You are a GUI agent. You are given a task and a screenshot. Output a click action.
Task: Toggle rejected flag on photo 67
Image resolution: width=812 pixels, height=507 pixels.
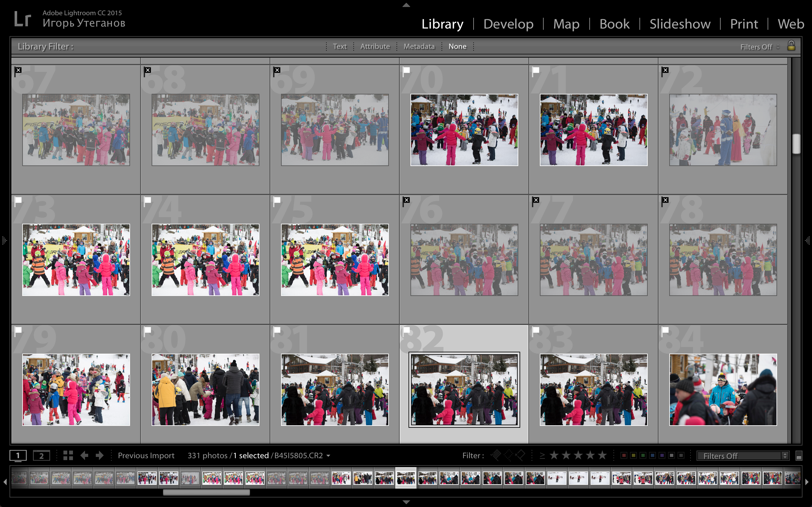click(18, 71)
